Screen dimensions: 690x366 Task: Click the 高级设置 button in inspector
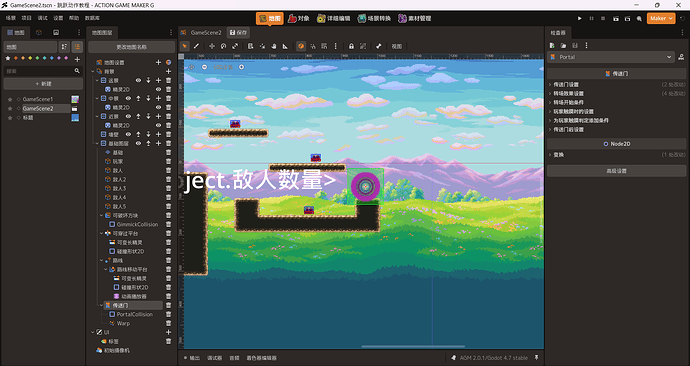click(616, 171)
